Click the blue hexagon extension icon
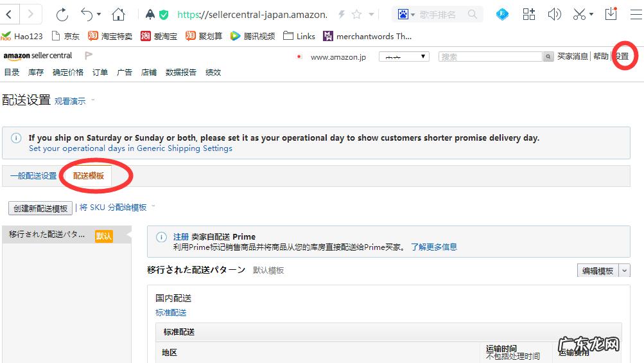This screenshot has height=363, width=644. pyautogui.click(x=502, y=14)
